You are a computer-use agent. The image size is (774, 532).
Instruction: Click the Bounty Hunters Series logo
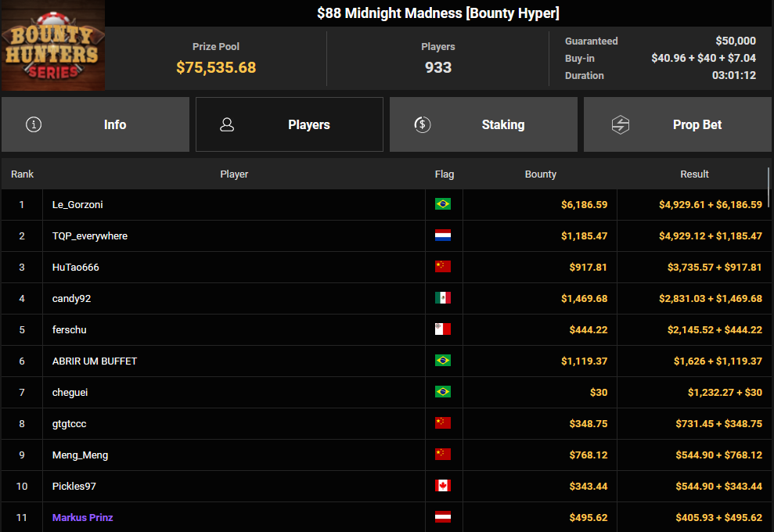(x=52, y=46)
